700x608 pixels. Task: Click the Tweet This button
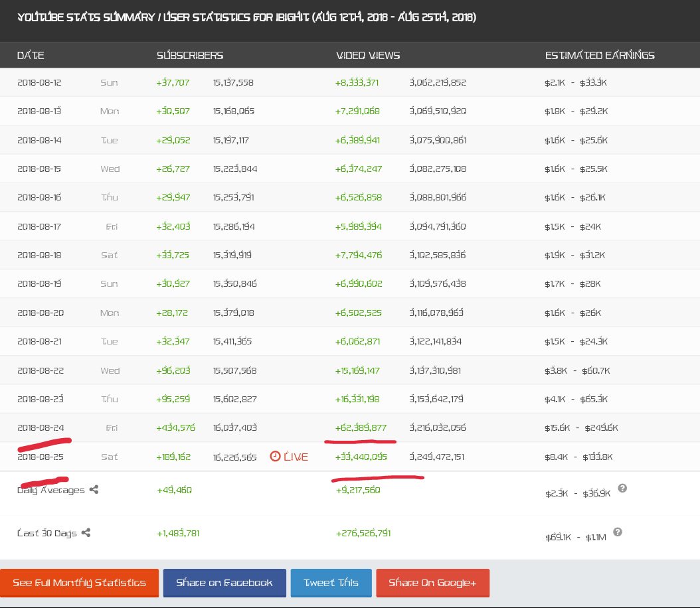point(331,583)
